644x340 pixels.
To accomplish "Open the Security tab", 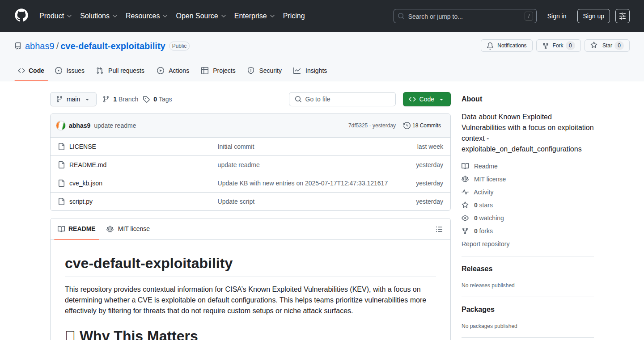I will click(x=265, y=71).
